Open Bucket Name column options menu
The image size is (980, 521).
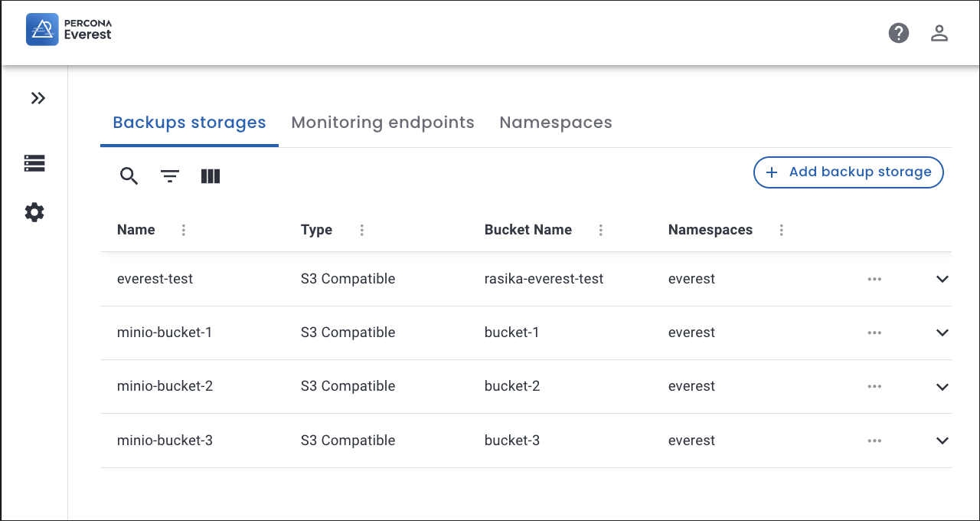601,230
